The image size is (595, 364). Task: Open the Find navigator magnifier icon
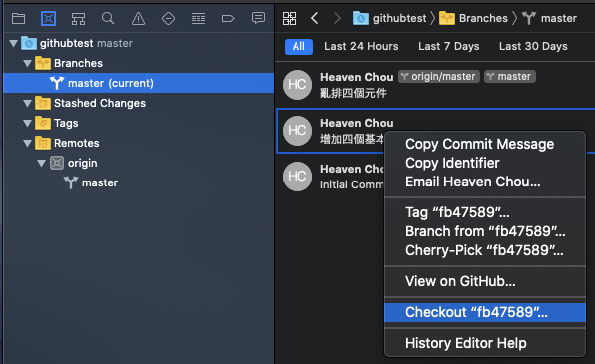(x=108, y=18)
